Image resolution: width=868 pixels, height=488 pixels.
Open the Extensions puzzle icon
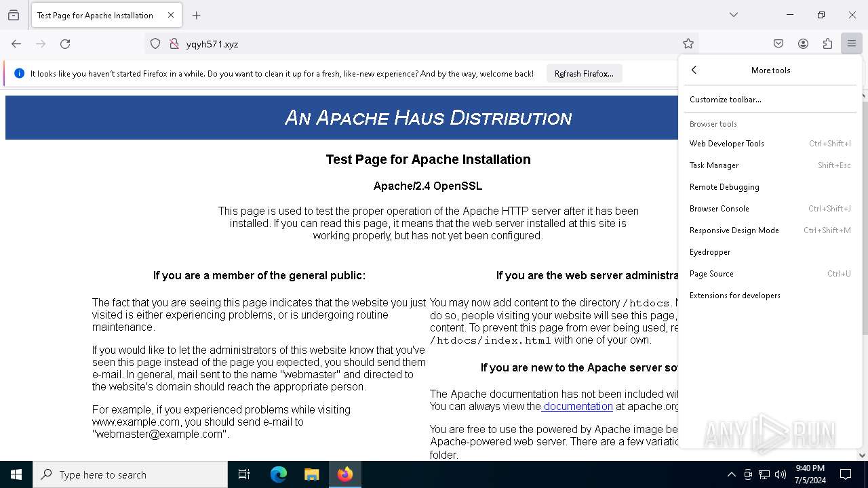[827, 43]
